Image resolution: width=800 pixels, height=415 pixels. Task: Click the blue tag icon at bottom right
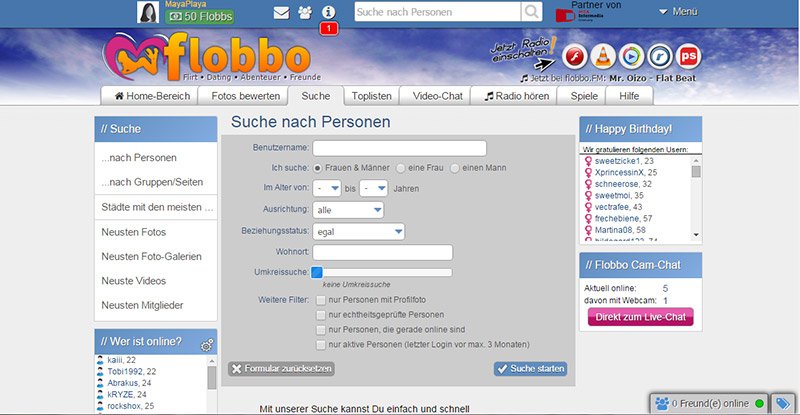[x=783, y=404]
